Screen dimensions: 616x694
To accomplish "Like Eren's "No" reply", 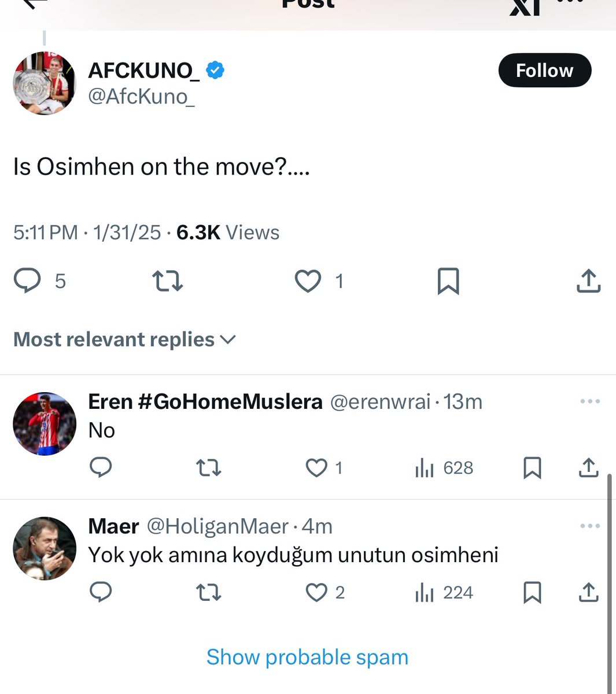I will point(316,468).
